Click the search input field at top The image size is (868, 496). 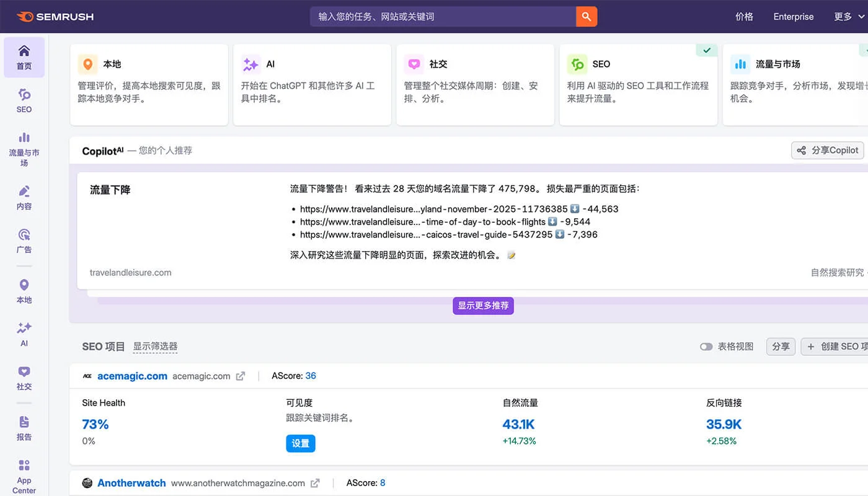click(443, 16)
